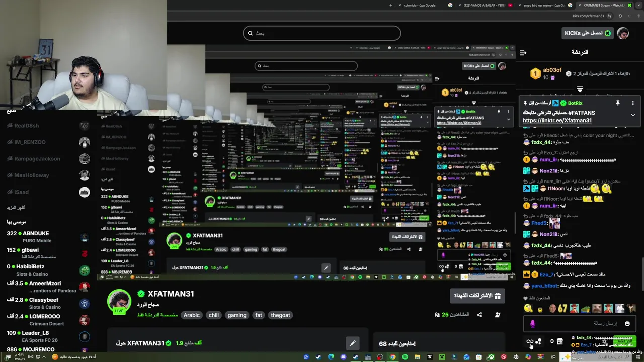Screen dimensions: 644x362
Task: Edit the about section with pencil icon
Action: click(x=353, y=343)
